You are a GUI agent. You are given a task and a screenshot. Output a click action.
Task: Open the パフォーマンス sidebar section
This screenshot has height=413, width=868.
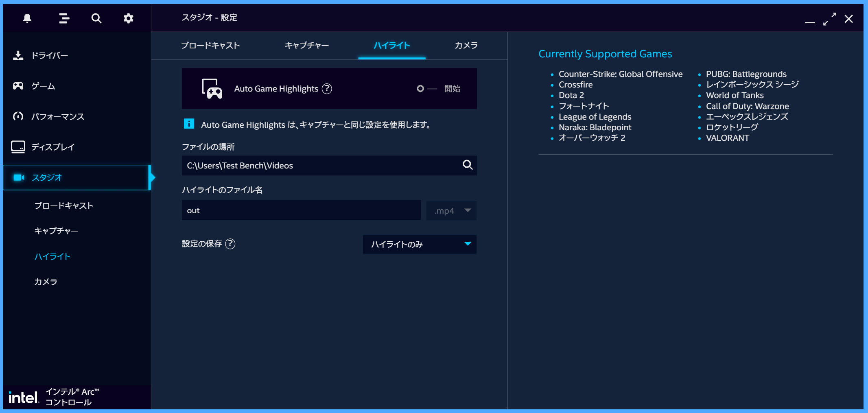point(77,116)
